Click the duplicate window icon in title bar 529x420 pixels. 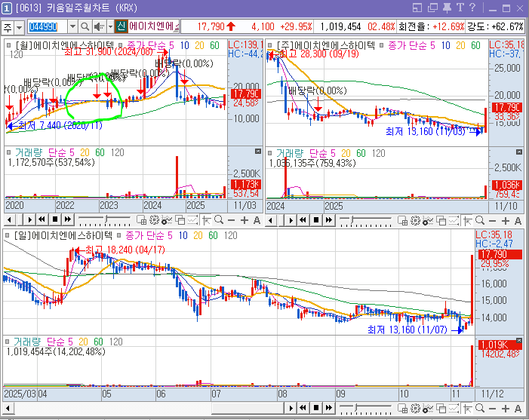point(432,8)
